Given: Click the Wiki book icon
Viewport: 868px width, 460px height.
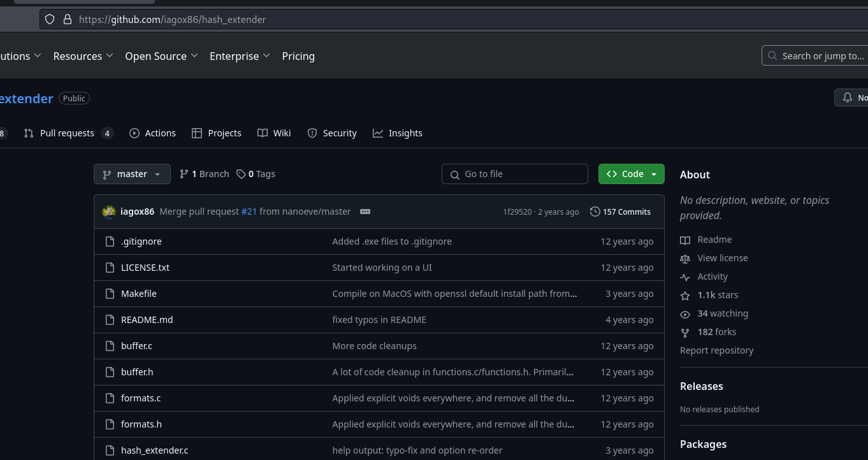Looking at the screenshot, I should (263, 133).
